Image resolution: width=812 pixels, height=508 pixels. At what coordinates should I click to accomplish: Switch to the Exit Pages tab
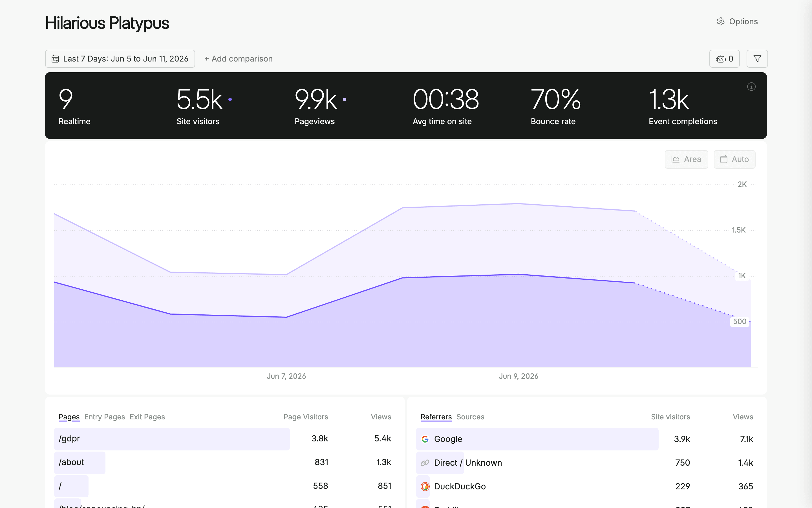147,417
